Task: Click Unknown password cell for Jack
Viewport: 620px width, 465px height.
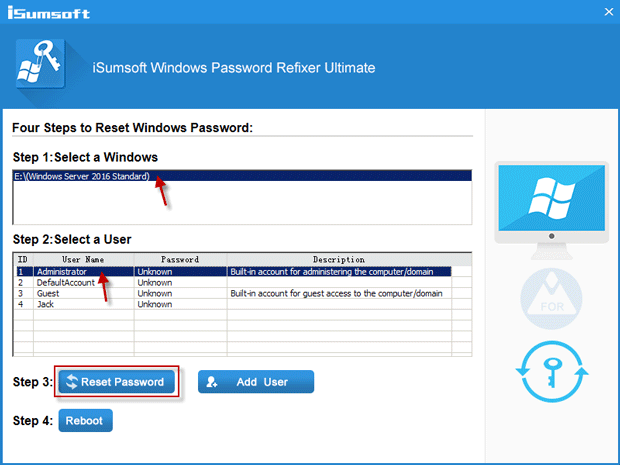Action: coord(180,304)
